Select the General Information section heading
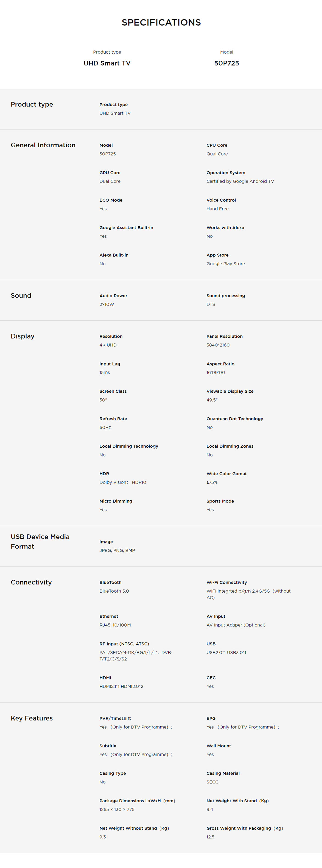This screenshot has width=322, height=868. (43, 145)
